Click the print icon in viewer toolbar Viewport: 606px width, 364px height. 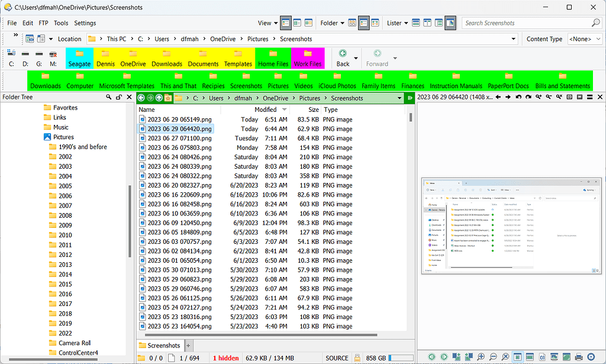pyautogui.click(x=578, y=357)
